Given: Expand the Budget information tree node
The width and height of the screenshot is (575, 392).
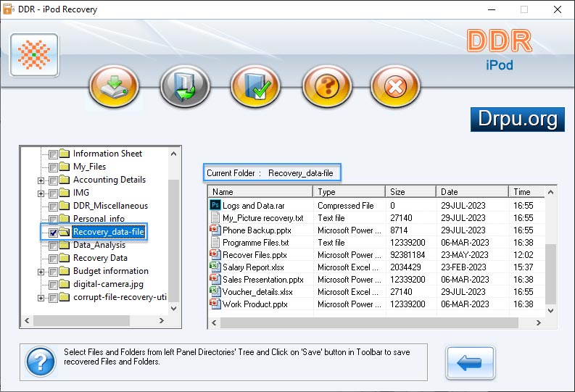Looking at the screenshot, I should (x=41, y=272).
